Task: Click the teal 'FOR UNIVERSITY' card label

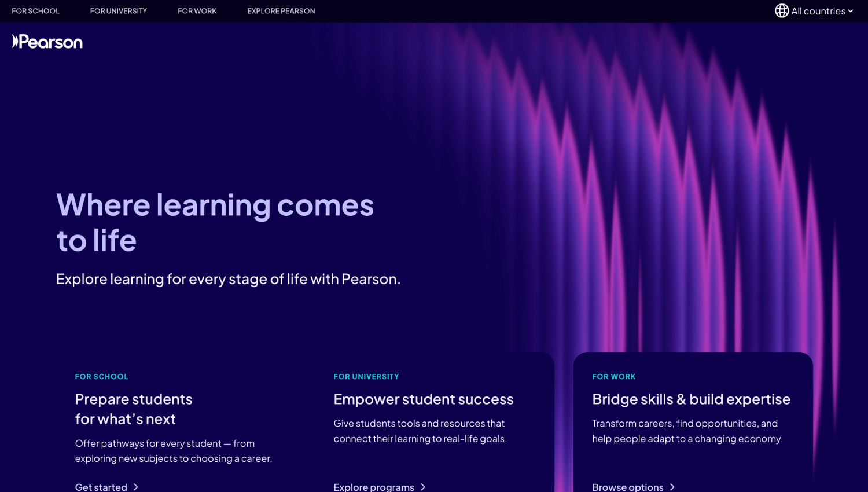Action: [x=366, y=377]
